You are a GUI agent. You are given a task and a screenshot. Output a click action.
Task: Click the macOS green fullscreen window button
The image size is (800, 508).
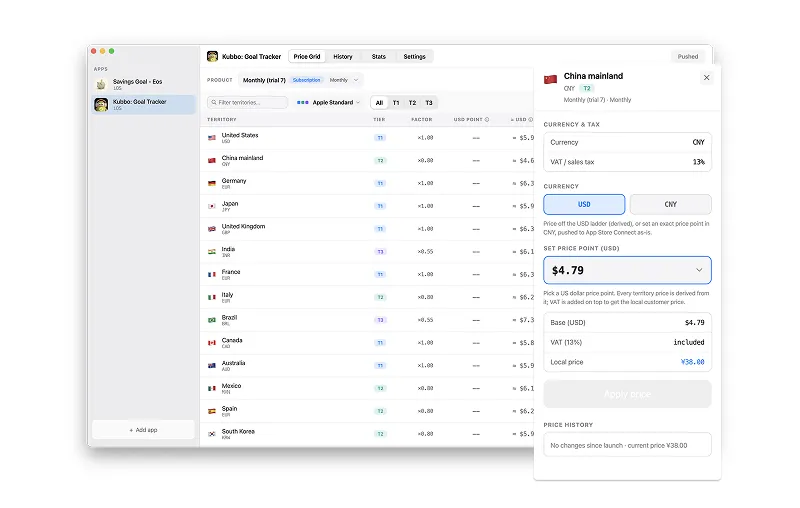pos(112,51)
